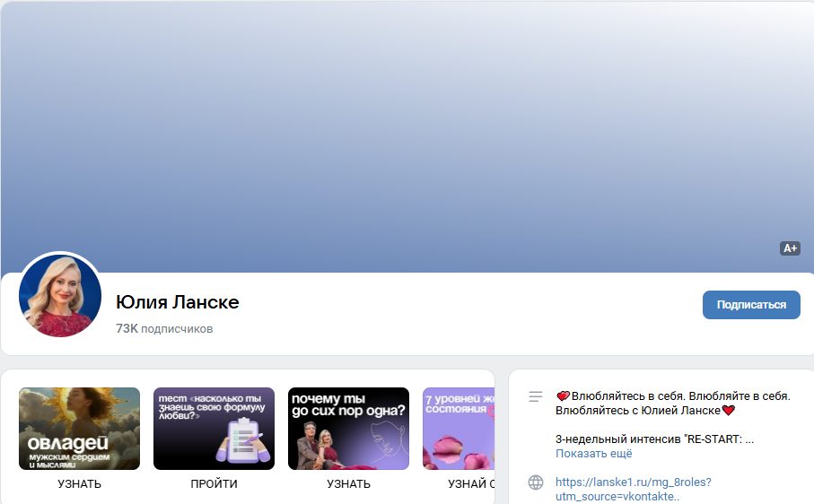The height and width of the screenshot is (504, 814).
Task: Open the почему ты до сих пор одна thumbnail
Action: [348, 429]
